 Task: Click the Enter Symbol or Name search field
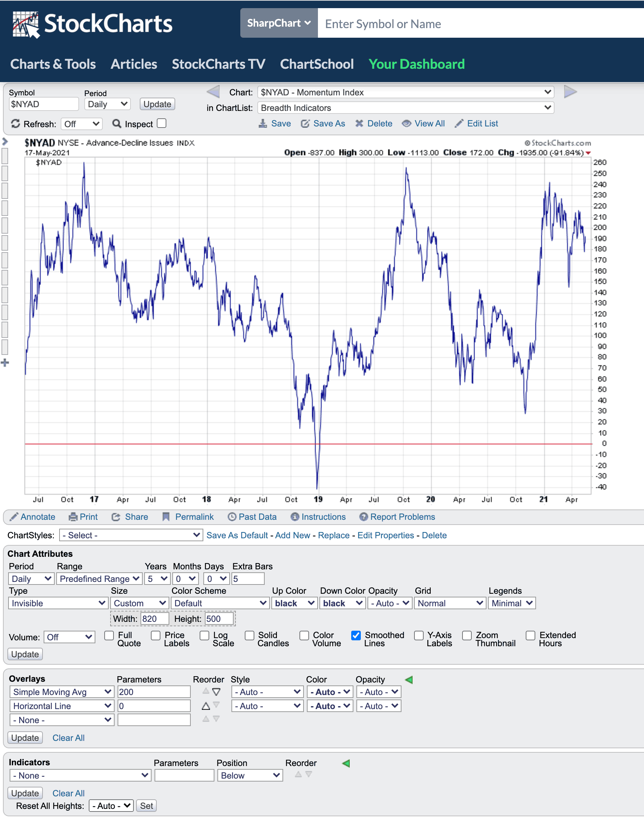[479, 24]
